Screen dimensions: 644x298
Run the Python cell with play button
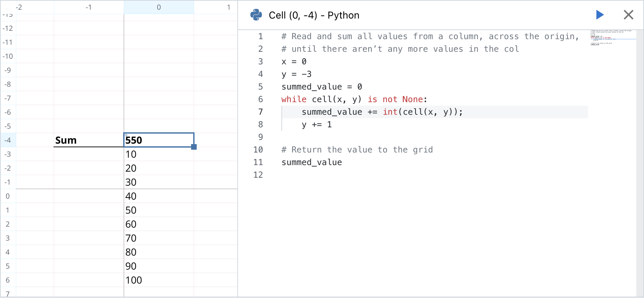(600, 15)
